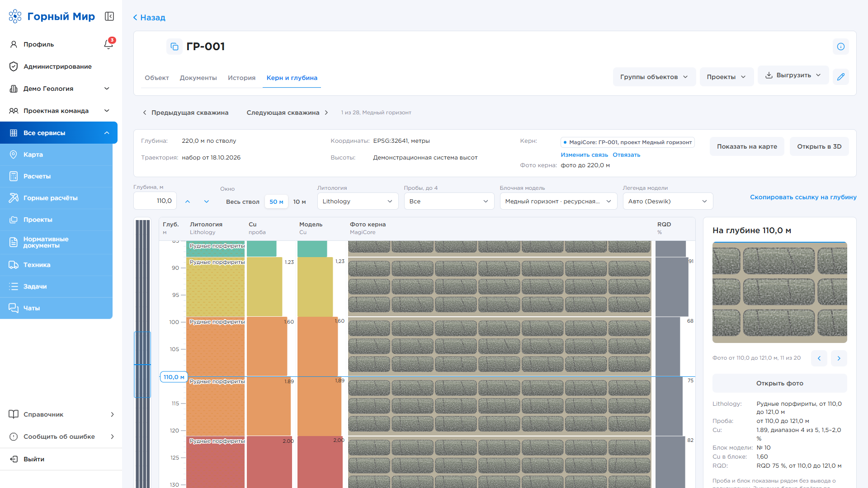The width and height of the screenshot is (868, 488).
Task: Open Легенда модели dropdown
Action: point(668,201)
